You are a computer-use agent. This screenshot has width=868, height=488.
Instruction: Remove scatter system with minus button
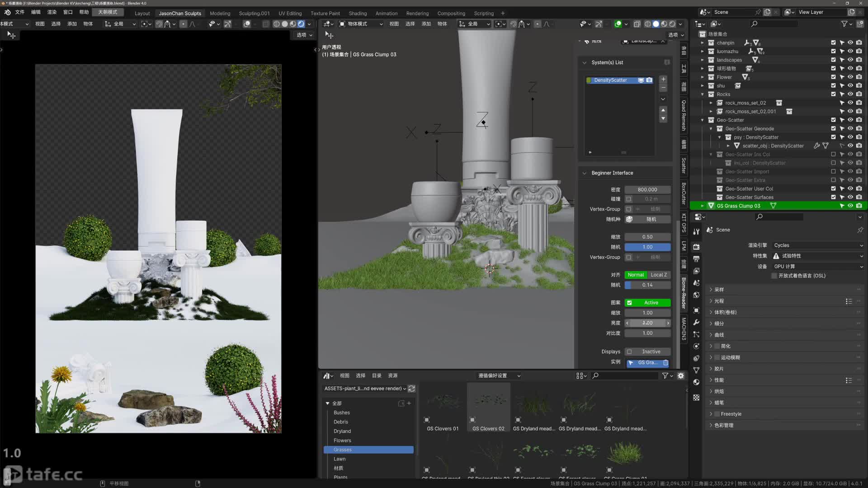tap(663, 88)
